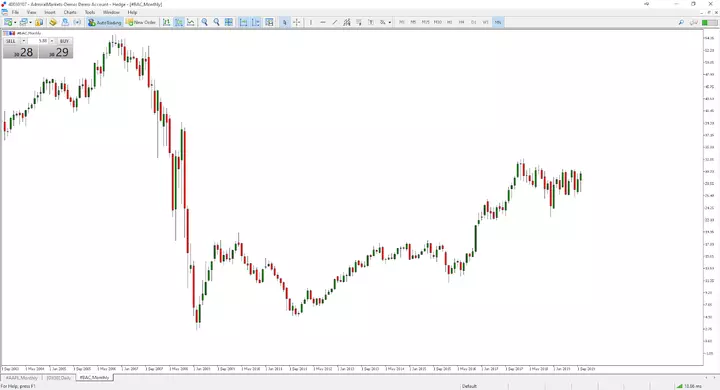The height and width of the screenshot is (390, 720).
Task: Open the Window menu
Action: pos(111,12)
